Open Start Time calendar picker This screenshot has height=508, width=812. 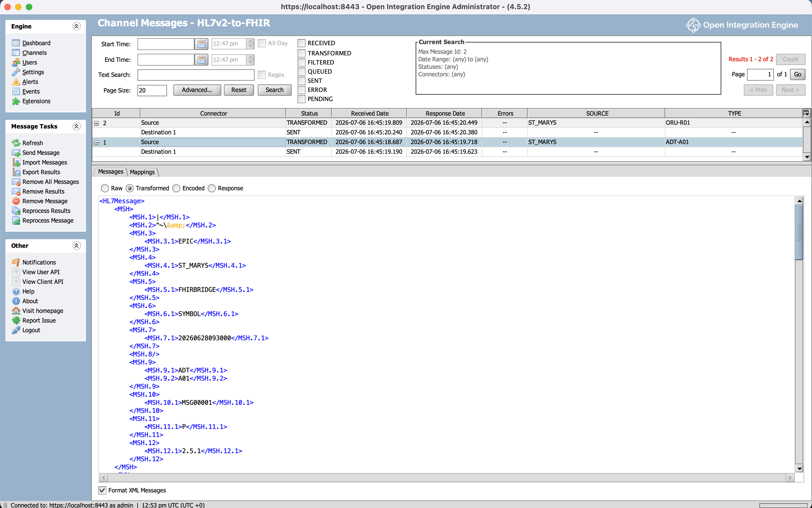[x=201, y=44]
